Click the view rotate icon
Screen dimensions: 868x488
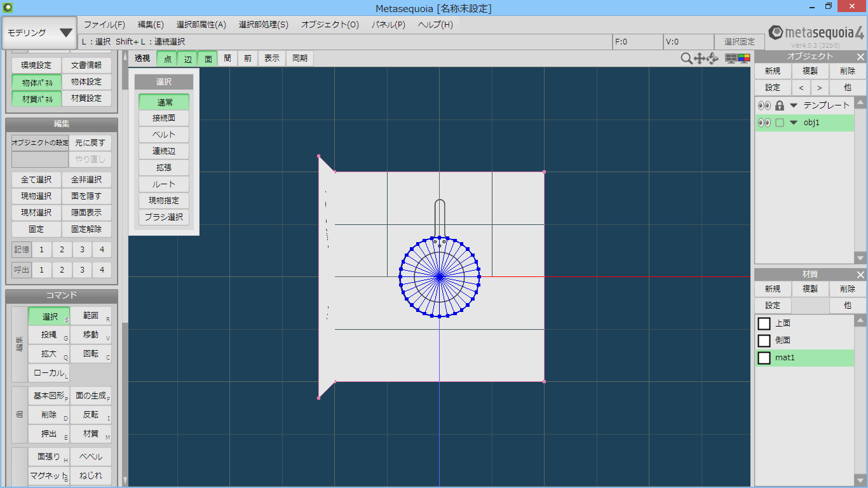coord(712,58)
